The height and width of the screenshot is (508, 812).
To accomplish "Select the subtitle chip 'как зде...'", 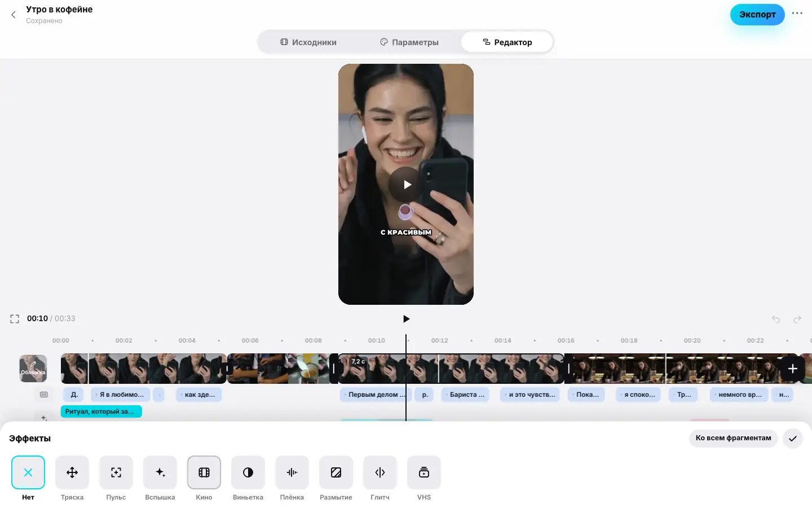I will 199,395.
